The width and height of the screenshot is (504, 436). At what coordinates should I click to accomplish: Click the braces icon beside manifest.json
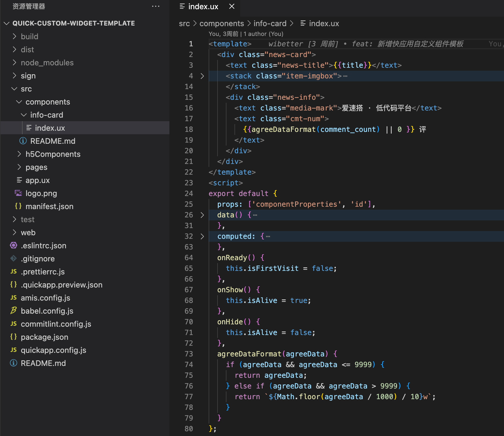point(18,206)
